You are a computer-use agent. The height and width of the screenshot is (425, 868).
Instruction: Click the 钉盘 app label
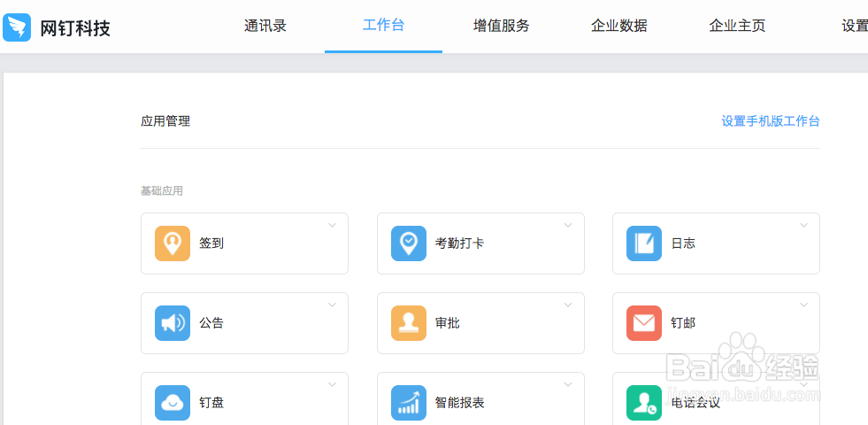pos(211,403)
